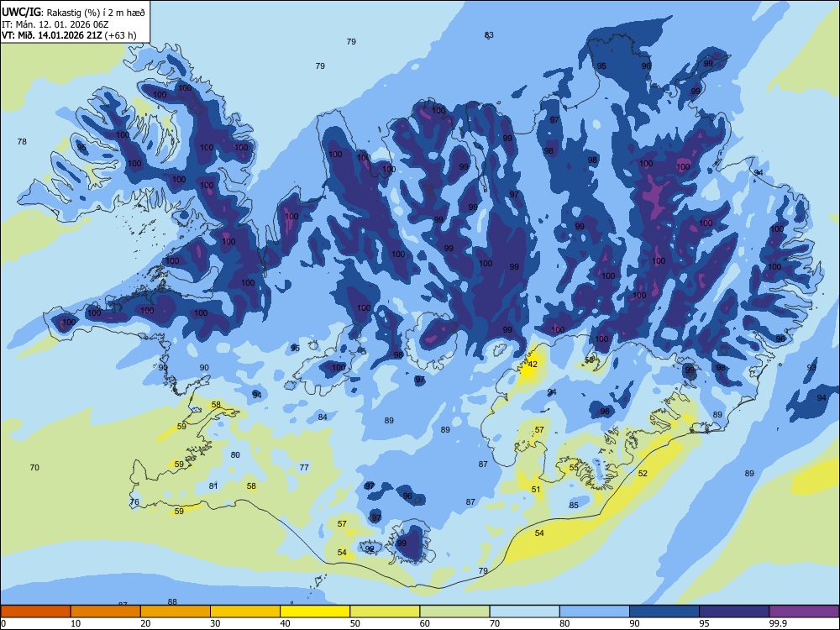Screen dimensions: 840x630
Task: Click the legend label 60
Action: (x=425, y=623)
